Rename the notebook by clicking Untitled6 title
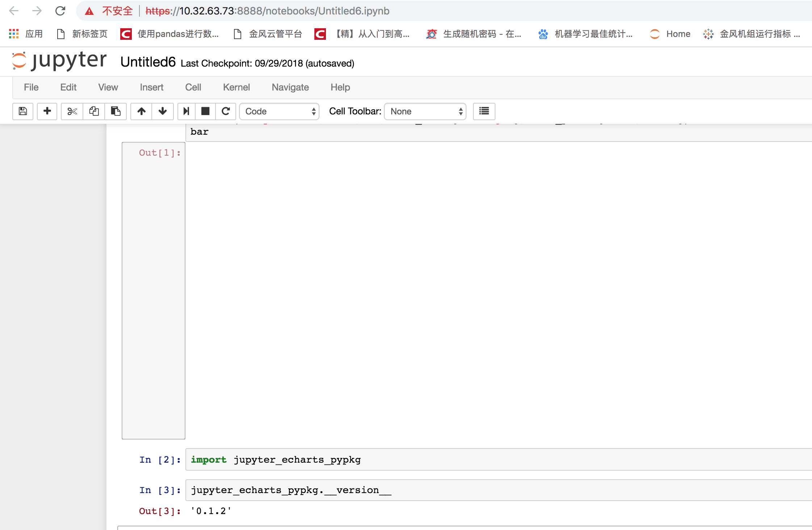The width and height of the screenshot is (812, 530). pos(148,62)
